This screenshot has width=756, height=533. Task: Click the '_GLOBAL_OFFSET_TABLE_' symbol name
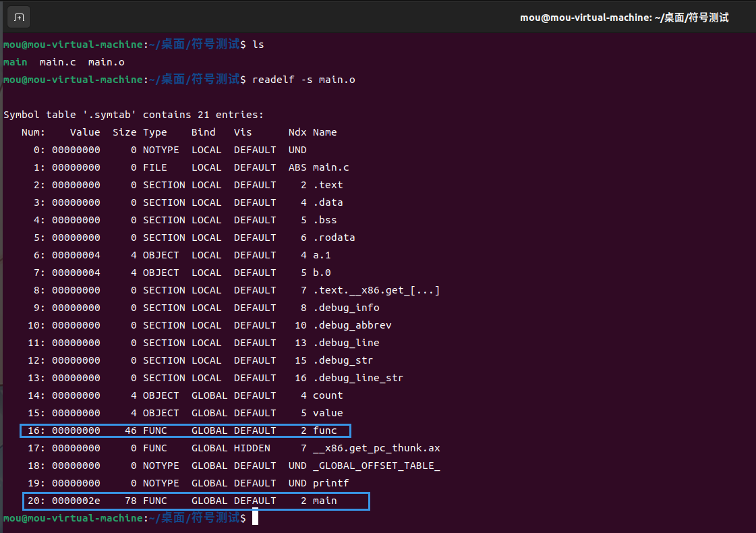[376, 466]
